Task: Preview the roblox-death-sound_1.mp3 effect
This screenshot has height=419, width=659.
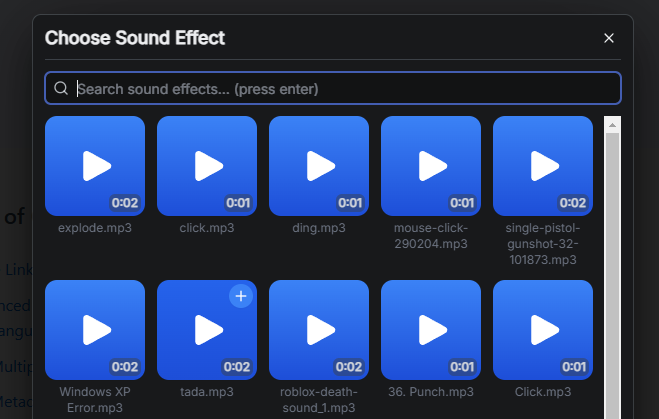Action: click(319, 329)
